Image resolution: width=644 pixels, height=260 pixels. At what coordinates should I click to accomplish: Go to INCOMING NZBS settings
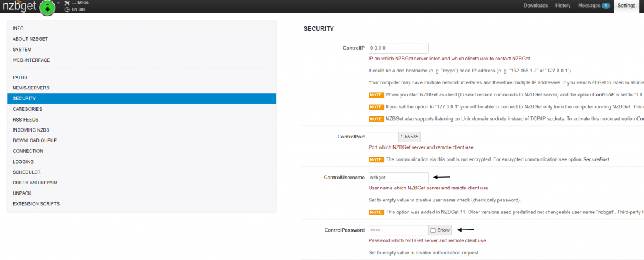pyautogui.click(x=142, y=130)
